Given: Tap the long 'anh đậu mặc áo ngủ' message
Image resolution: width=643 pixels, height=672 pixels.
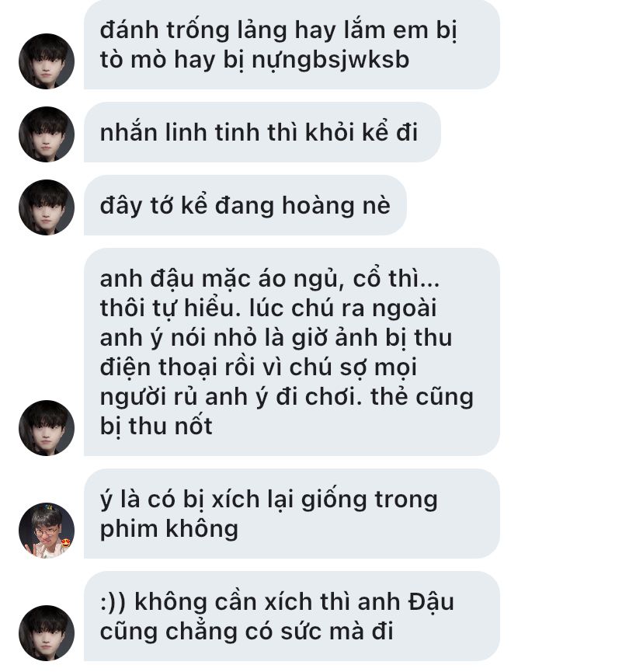Looking at the screenshot, I should [292, 351].
